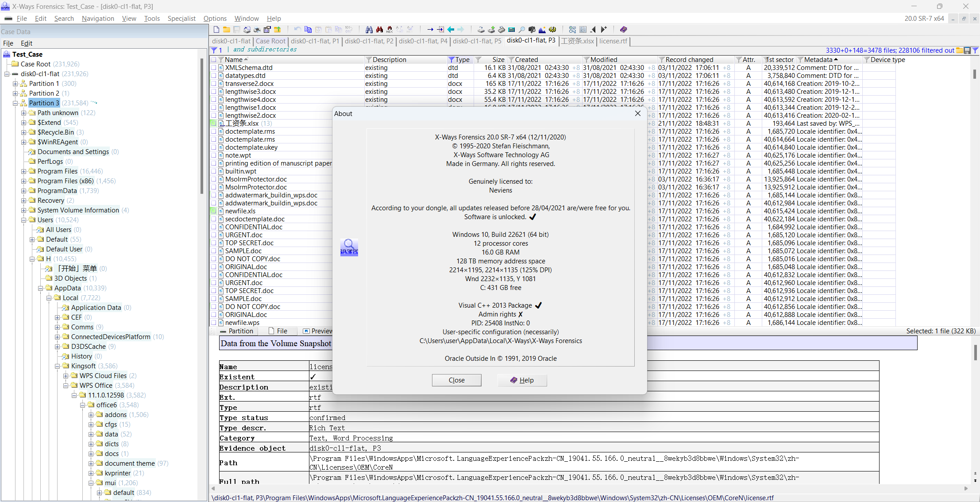Click the Print icon in the toolbar
Image resolution: width=980 pixels, height=502 pixels.
coord(257,30)
